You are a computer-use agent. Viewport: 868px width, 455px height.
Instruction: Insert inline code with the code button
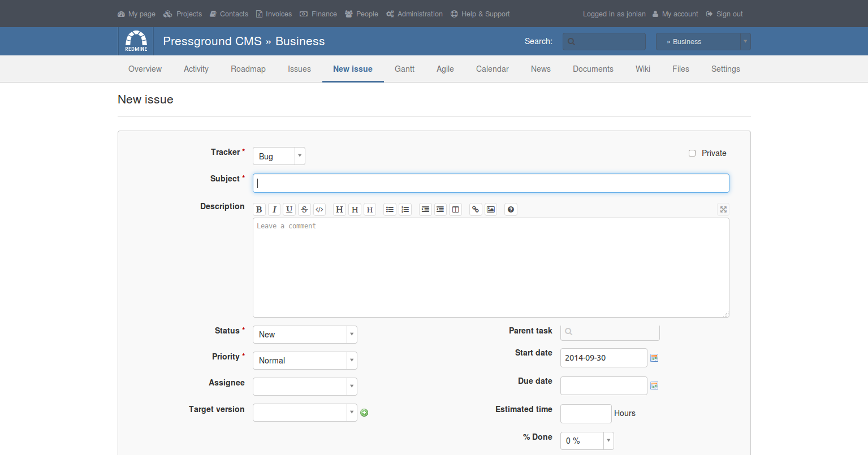(x=319, y=210)
